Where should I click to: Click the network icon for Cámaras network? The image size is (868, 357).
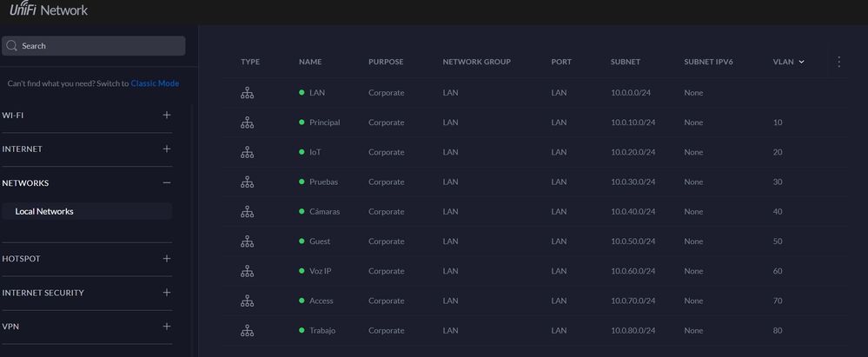[247, 212]
